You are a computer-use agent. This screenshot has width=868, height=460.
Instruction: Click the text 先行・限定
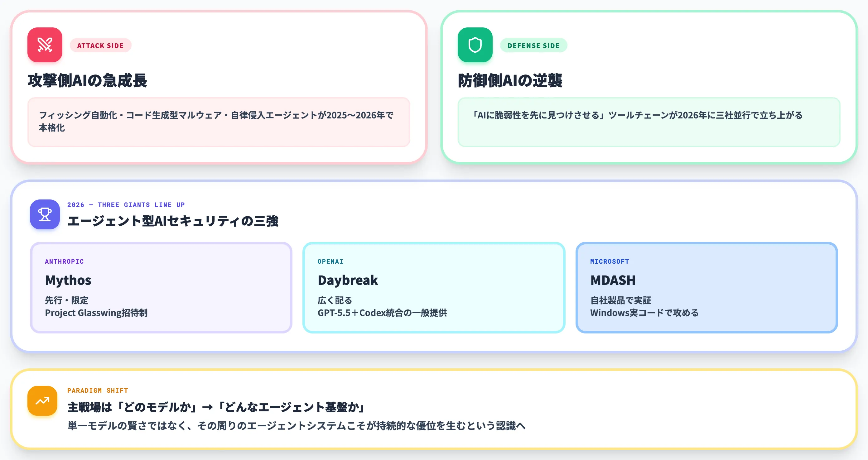point(67,300)
